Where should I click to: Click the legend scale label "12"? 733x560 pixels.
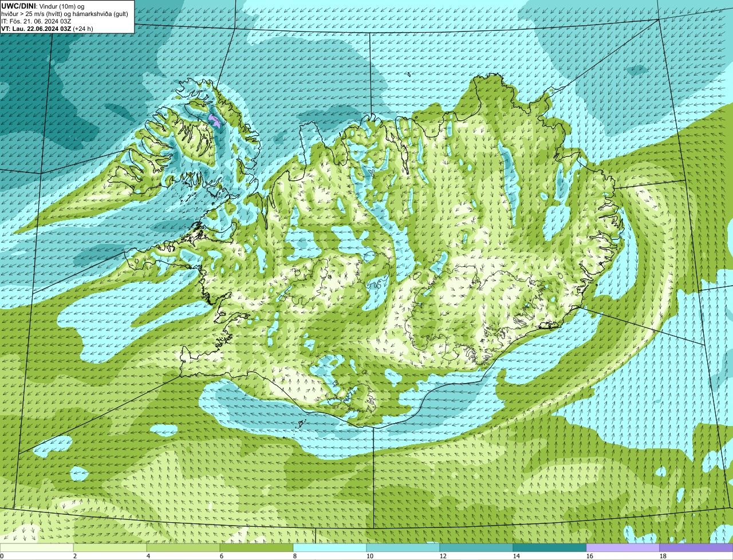pos(443,556)
